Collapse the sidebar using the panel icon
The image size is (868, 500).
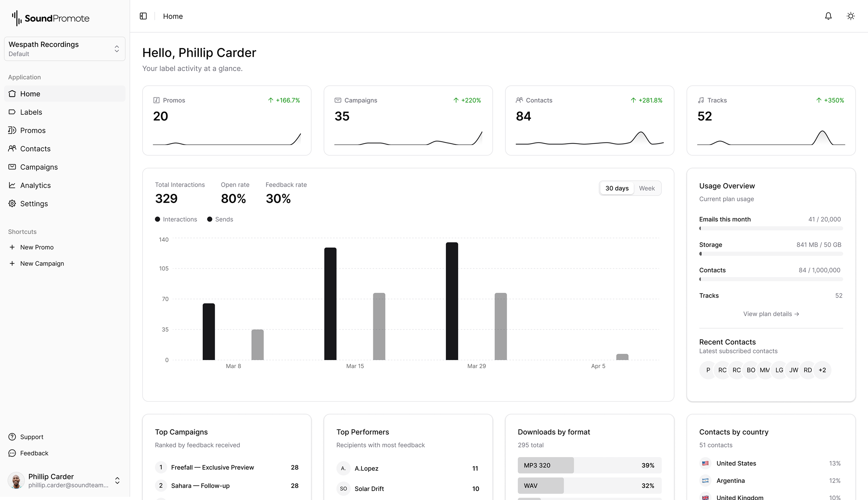[143, 16]
